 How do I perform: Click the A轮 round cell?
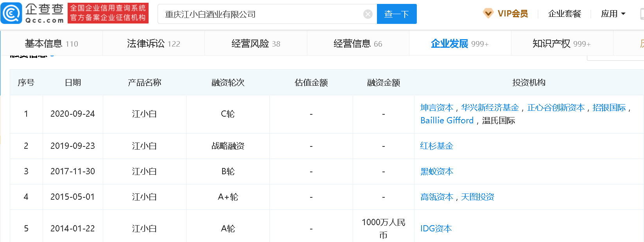click(228, 229)
